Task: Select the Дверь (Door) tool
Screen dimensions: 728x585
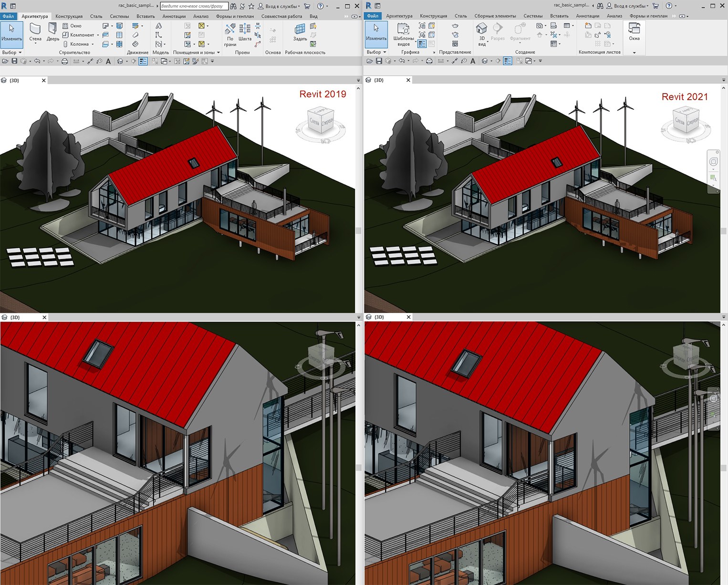Action: [x=52, y=32]
